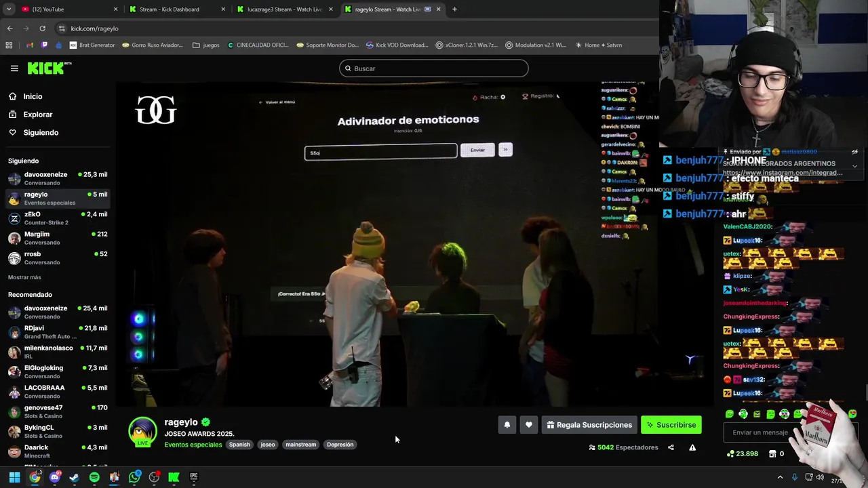Expand the list with Mostrar más

(24, 277)
